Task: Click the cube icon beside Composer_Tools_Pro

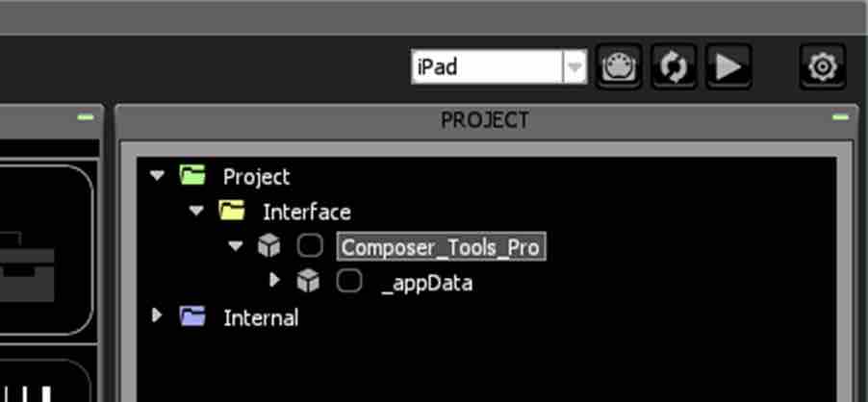Action: pos(269,245)
